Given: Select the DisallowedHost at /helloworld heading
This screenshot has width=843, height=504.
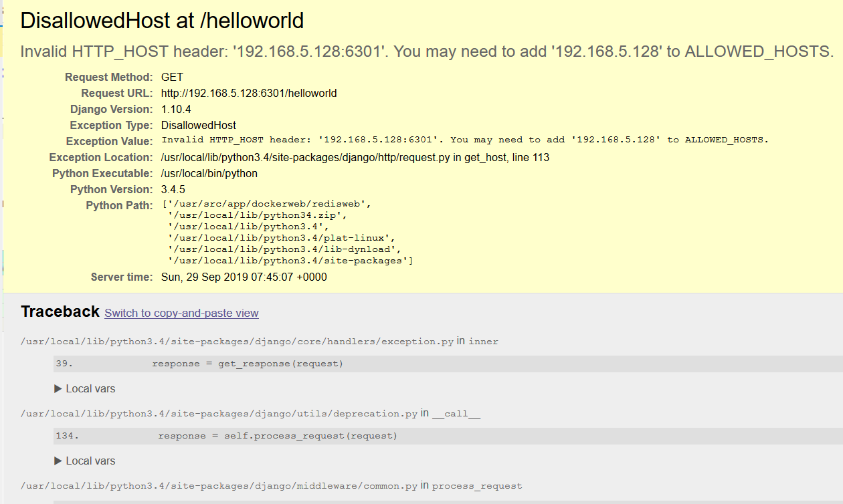Looking at the screenshot, I should [x=162, y=21].
